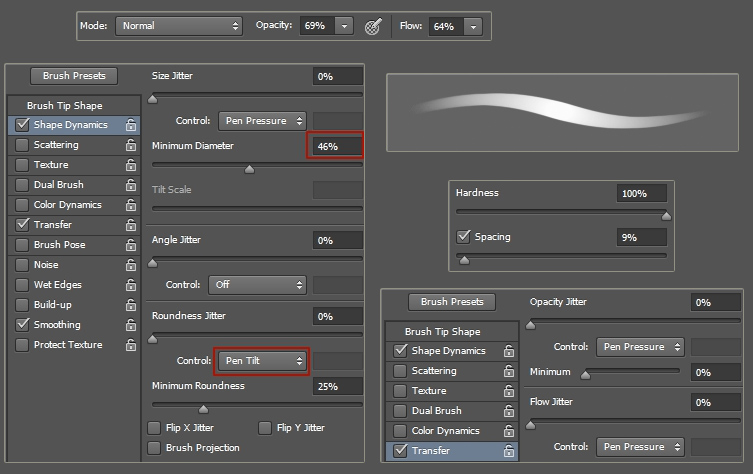Click the Hardness 100% value field
753x474 pixels.
pos(642,194)
